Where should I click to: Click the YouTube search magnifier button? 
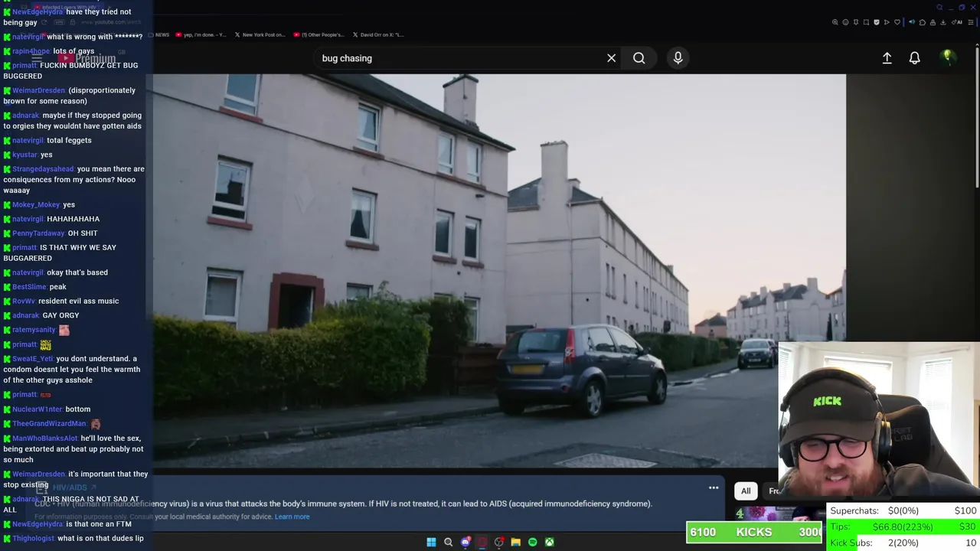639,58
